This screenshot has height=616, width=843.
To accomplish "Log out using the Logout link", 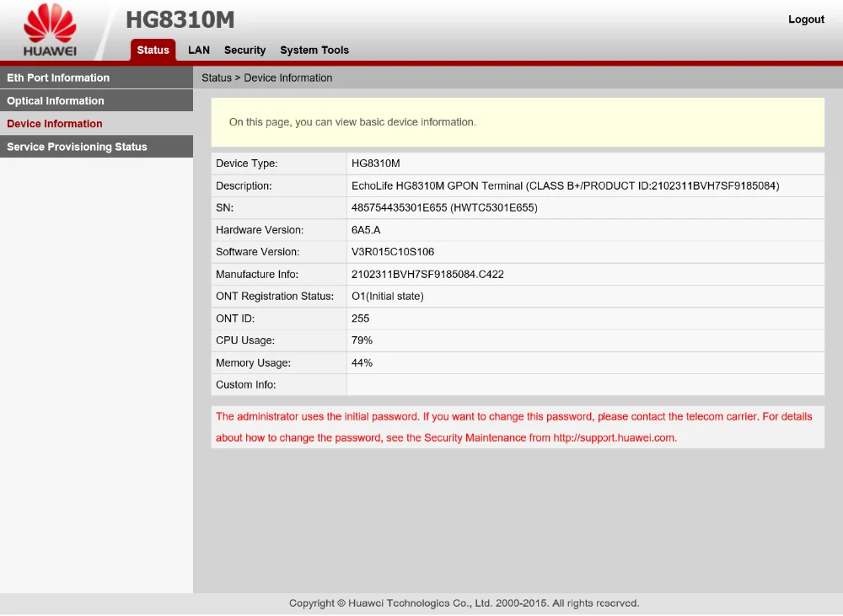I will click(806, 19).
